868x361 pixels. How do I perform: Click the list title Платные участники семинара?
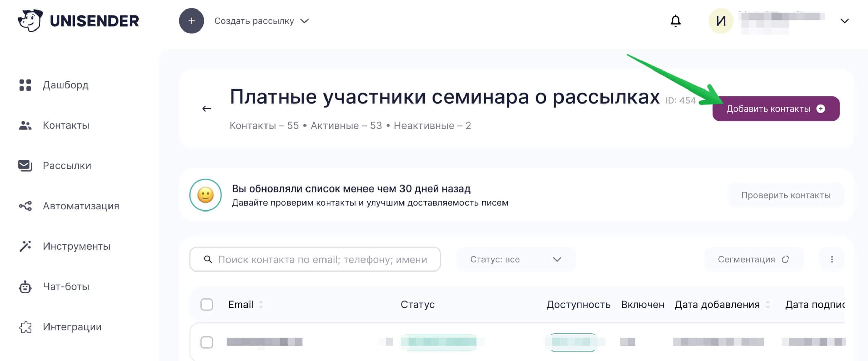pyautogui.click(x=445, y=97)
